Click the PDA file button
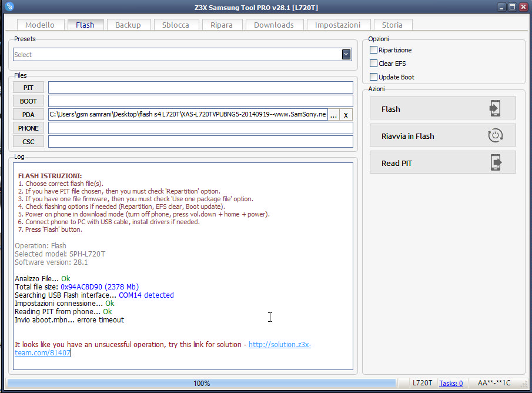Viewport: 532px width, 393px height. pyautogui.click(x=28, y=115)
